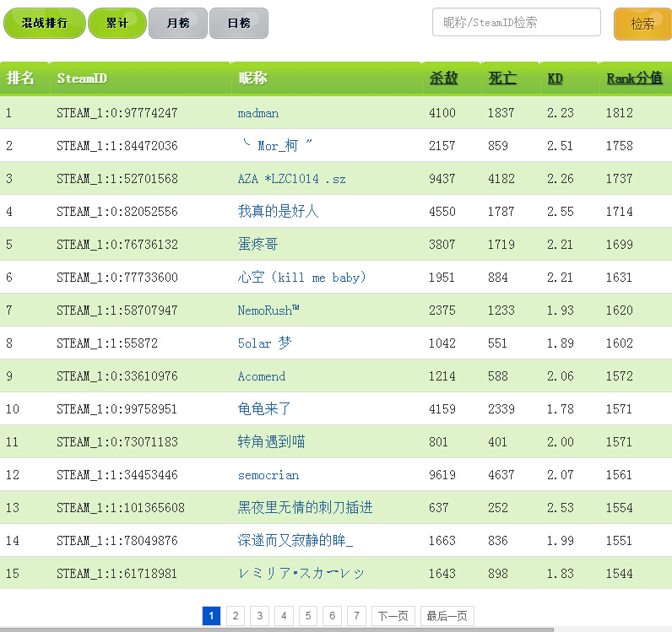Screen dimensions: 672x632
Task: Click the 混战排行 tab button
Action: 44,24
